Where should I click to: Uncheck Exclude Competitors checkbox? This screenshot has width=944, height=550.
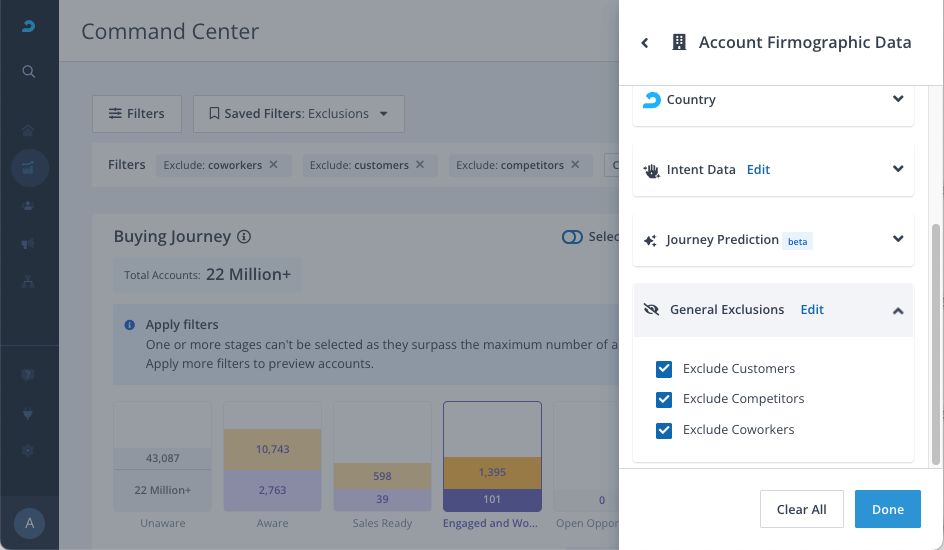coord(664,400)
